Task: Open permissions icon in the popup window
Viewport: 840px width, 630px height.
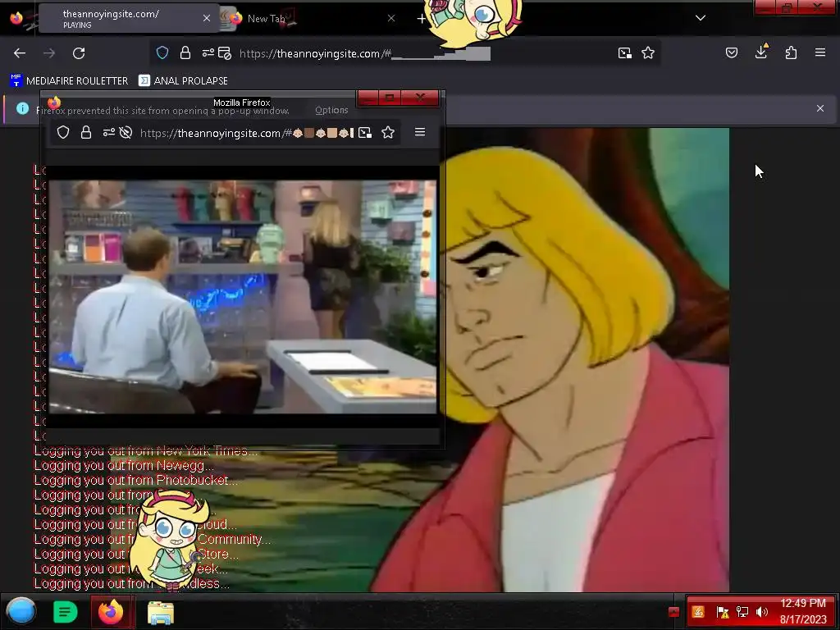Action: 109,132
